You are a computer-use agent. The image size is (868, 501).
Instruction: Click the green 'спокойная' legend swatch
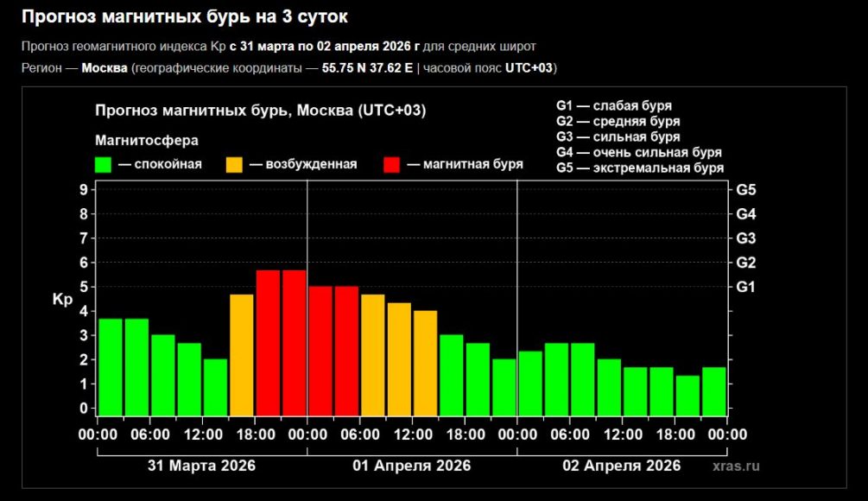coord(104,164)
